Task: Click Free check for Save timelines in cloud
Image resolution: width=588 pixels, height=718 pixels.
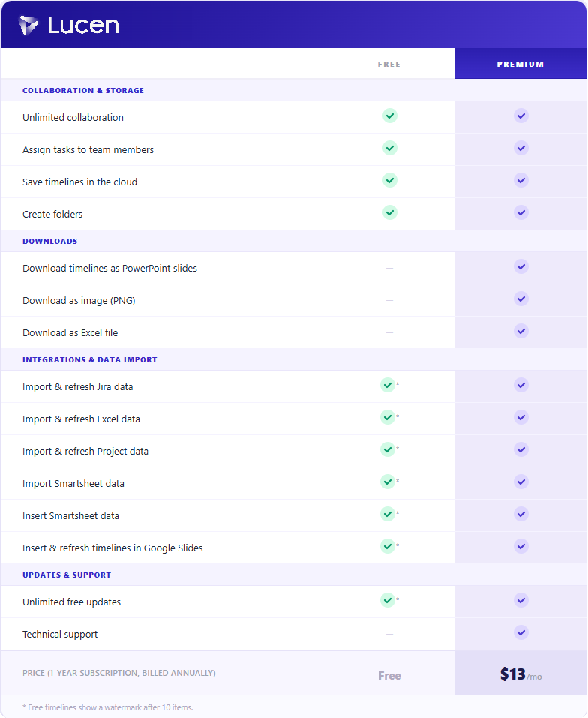Action: pos(390,180)
